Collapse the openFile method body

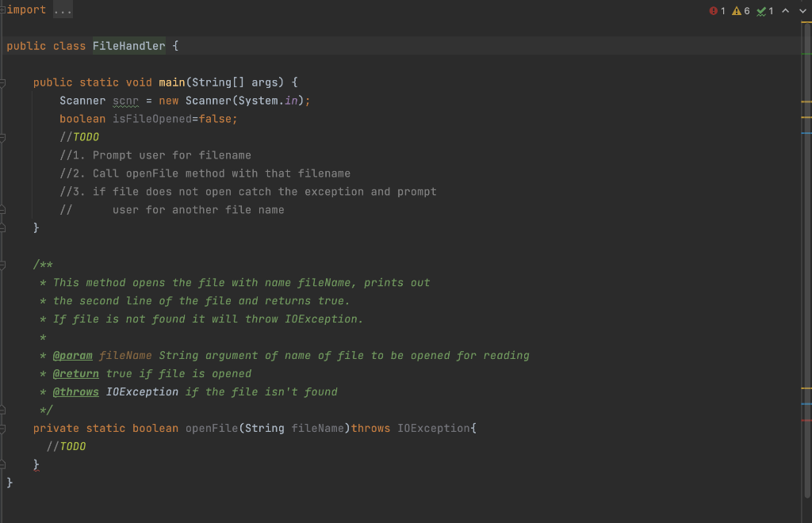point(4,428)
